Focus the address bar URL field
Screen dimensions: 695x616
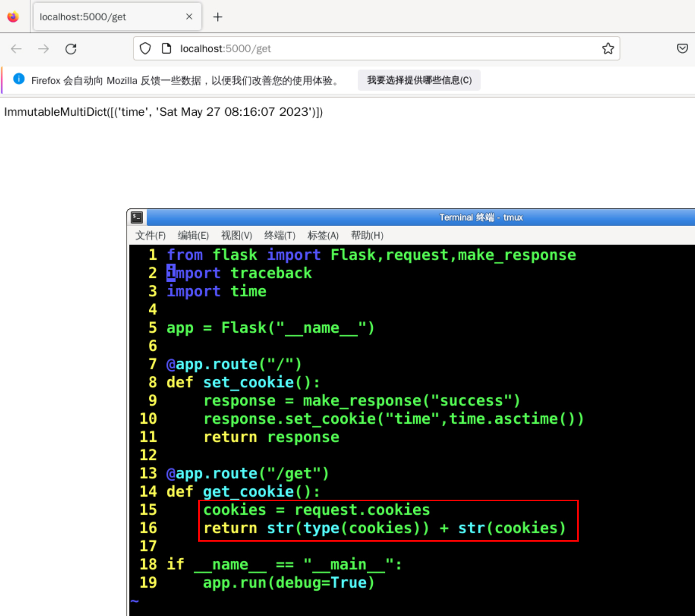[376, 49]
